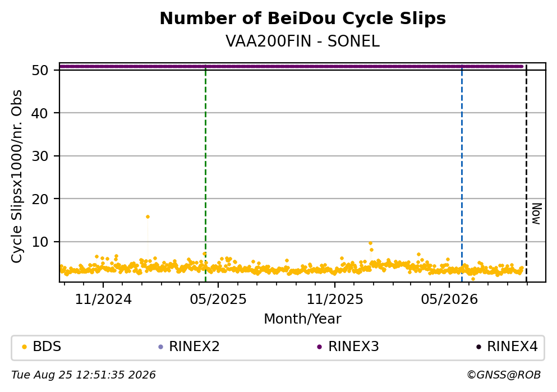The width and height of the screenshot is (557, 392).
Task: Click the RINEX3 purple legend dot
Action: coord(319,347)
